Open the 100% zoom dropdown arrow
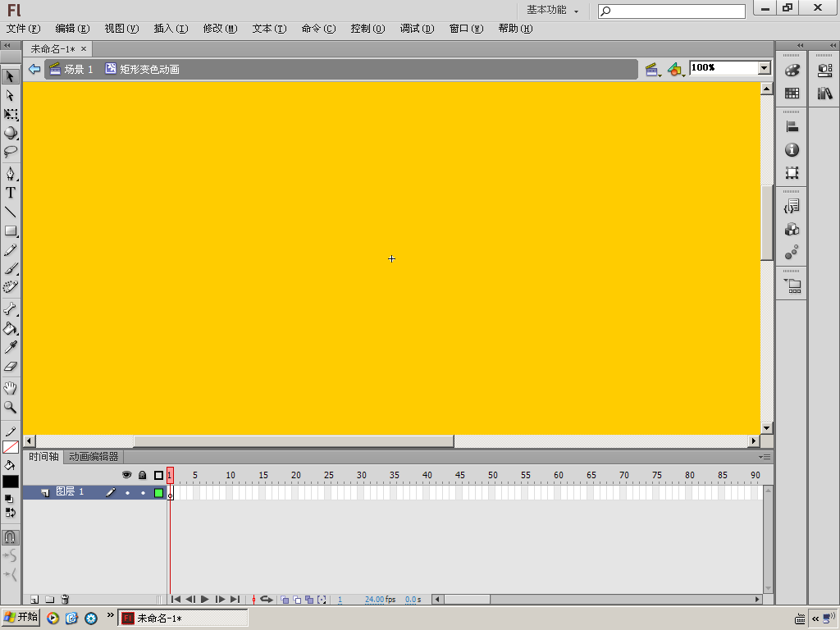This screenshot has height=630, width=840. (765, 67)
